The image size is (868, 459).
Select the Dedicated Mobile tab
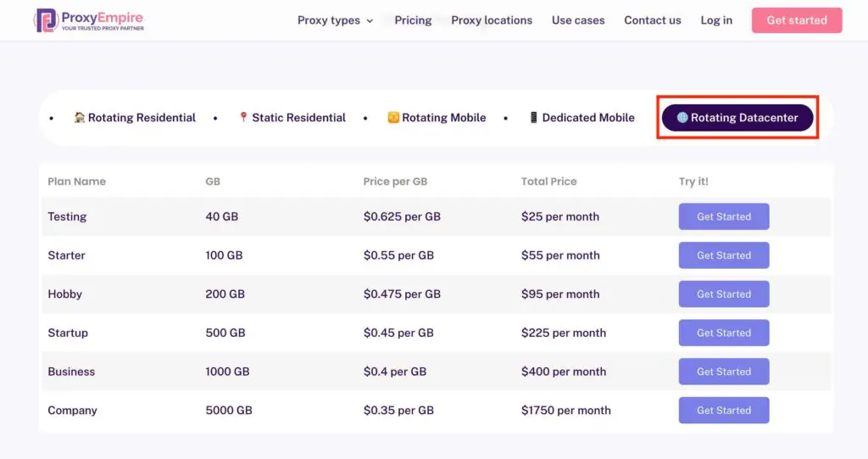(x=581, y=118)
